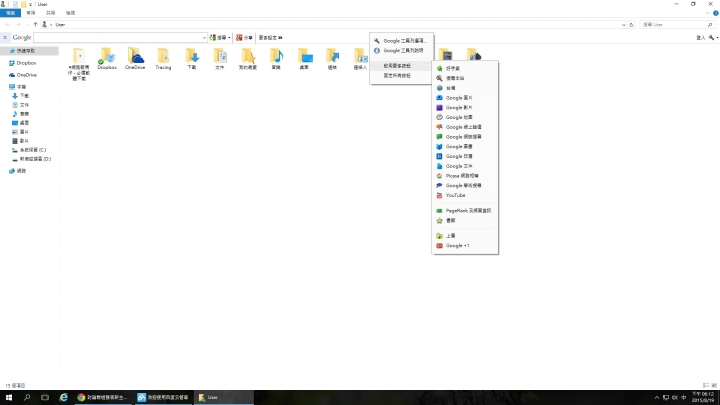
Task: Click inside the Google toolbar search box
Action: click(117, 38)
